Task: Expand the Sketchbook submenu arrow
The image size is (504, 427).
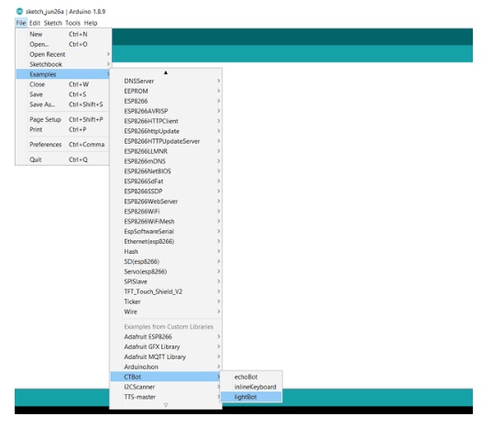Action: click(x=108, y=64)
